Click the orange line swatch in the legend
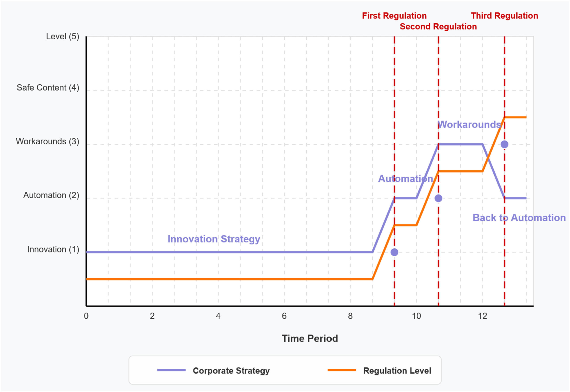 point(342,370)
